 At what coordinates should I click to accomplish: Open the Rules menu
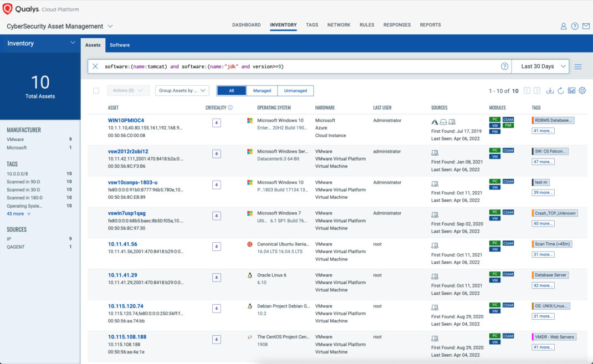pos(367,25)
